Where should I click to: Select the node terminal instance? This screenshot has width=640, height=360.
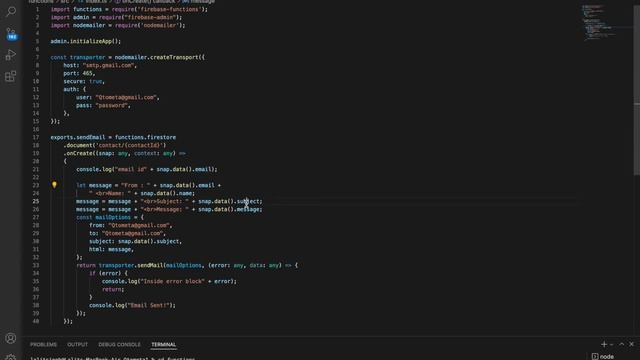[603, 357]
